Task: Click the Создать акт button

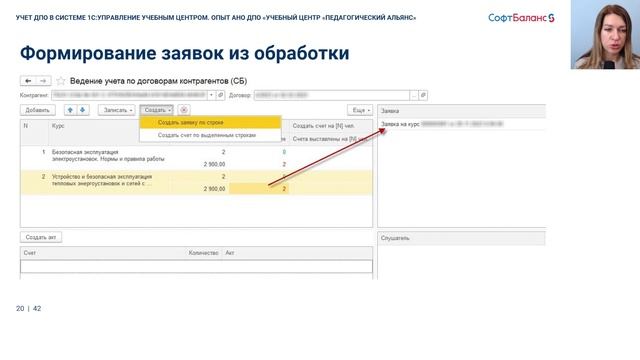Action: point(41,237)
